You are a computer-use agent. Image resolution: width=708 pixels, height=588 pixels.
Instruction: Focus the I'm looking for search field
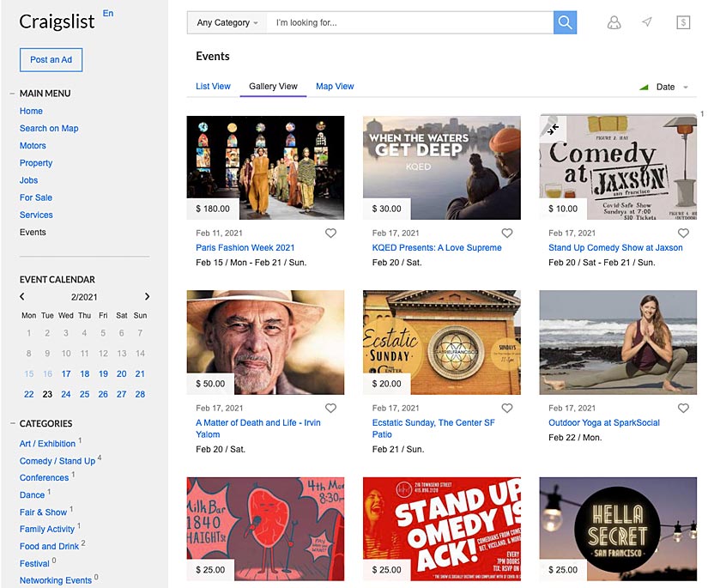409,22
